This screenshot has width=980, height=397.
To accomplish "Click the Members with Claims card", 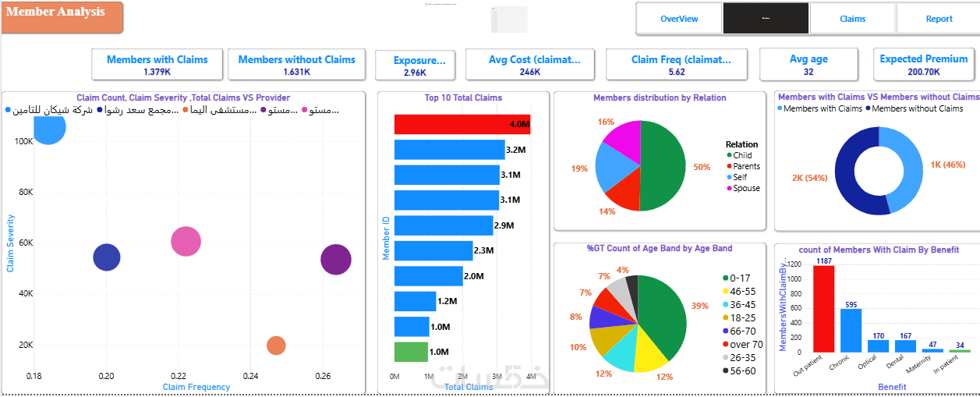I will click(157, 65).
